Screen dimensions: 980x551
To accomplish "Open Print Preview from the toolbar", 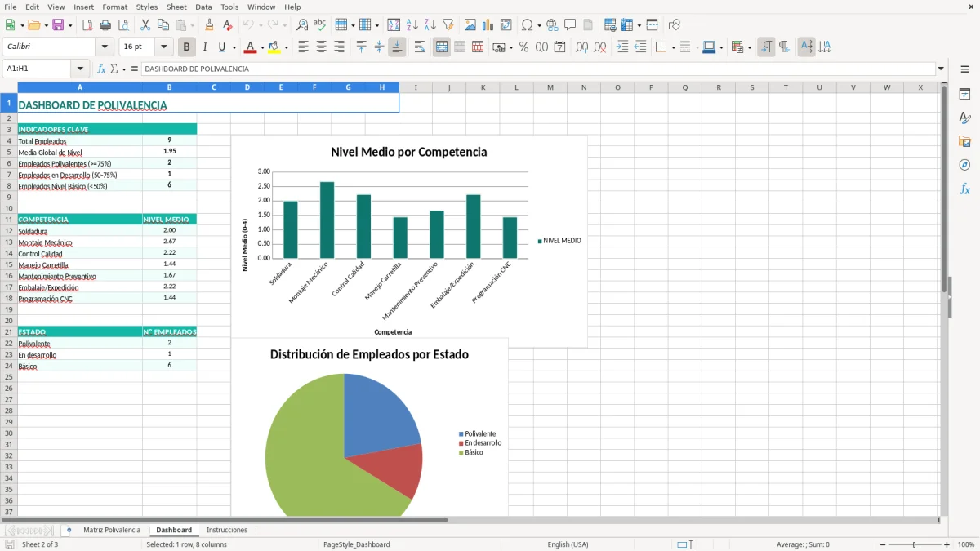I will [123, 25].
